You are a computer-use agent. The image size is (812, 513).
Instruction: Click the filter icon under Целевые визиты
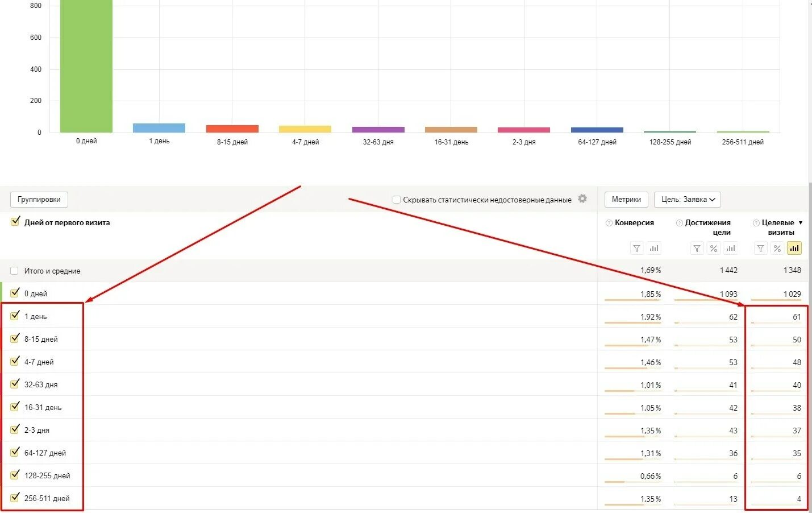coord(760,249)
